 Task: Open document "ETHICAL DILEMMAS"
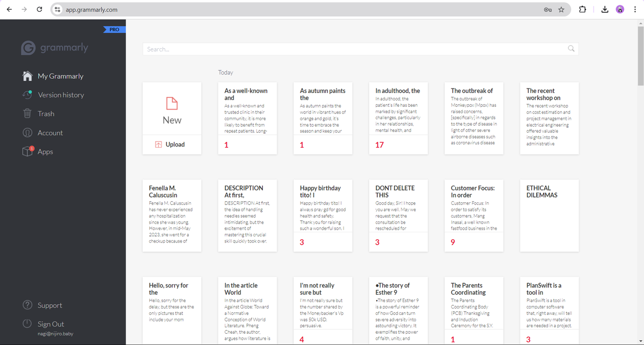[550, 215]
